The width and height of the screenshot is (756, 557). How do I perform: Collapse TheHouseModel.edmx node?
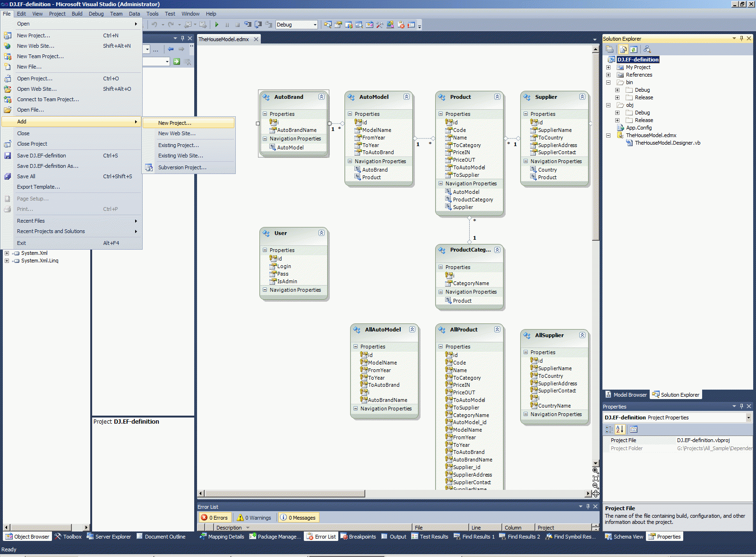tap(609, 135)
